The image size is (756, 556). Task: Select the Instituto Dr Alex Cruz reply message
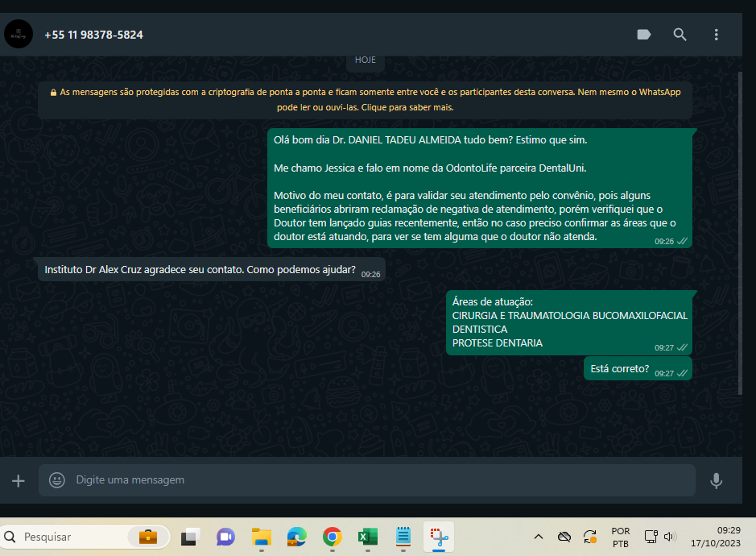point(212,269)
